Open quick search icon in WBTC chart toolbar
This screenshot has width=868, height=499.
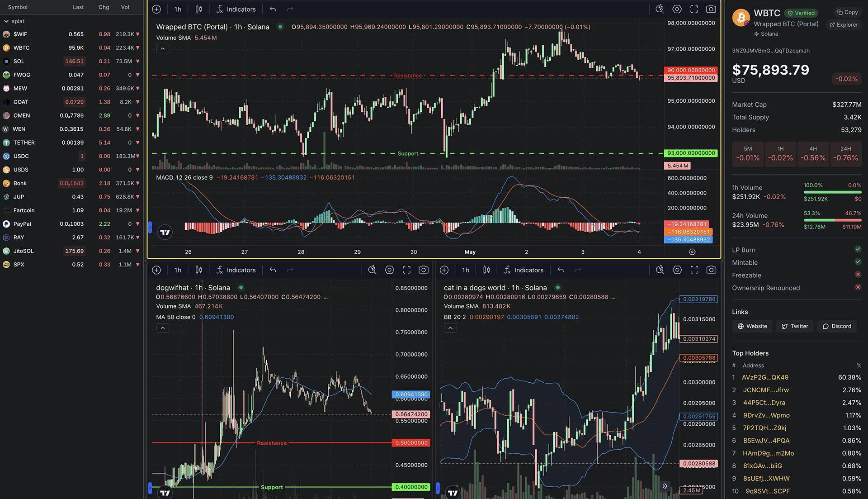point(660,9)
